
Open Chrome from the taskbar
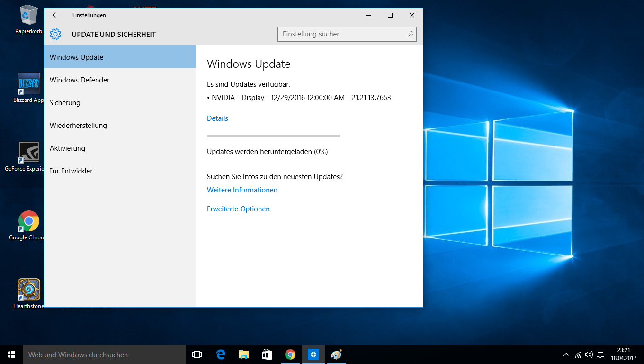coord(290,355)
